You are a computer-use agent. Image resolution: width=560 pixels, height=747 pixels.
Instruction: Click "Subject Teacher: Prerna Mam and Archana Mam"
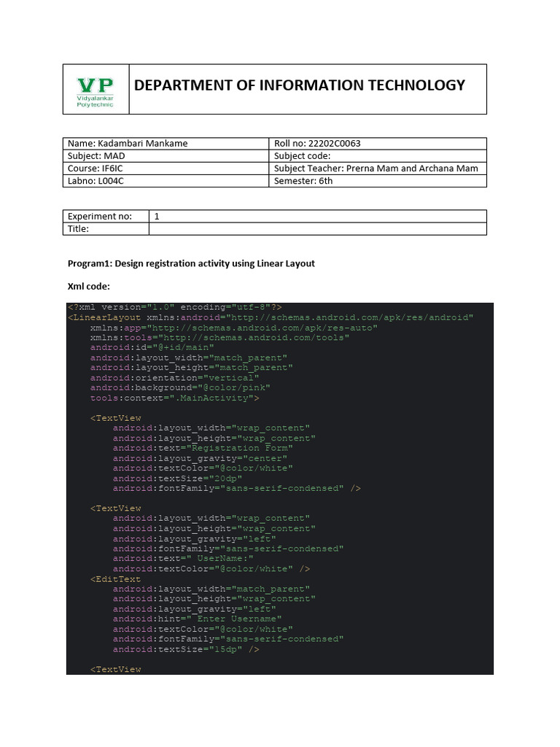pyautogui.click(x=378, y=169)
